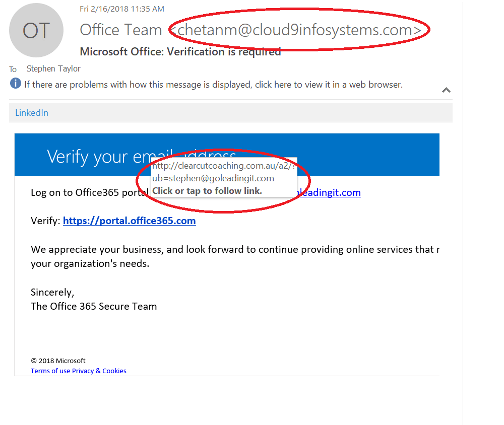The image size is (504, 425).
Task: Click the info bar to view message in browser
Action: [213, 85]
